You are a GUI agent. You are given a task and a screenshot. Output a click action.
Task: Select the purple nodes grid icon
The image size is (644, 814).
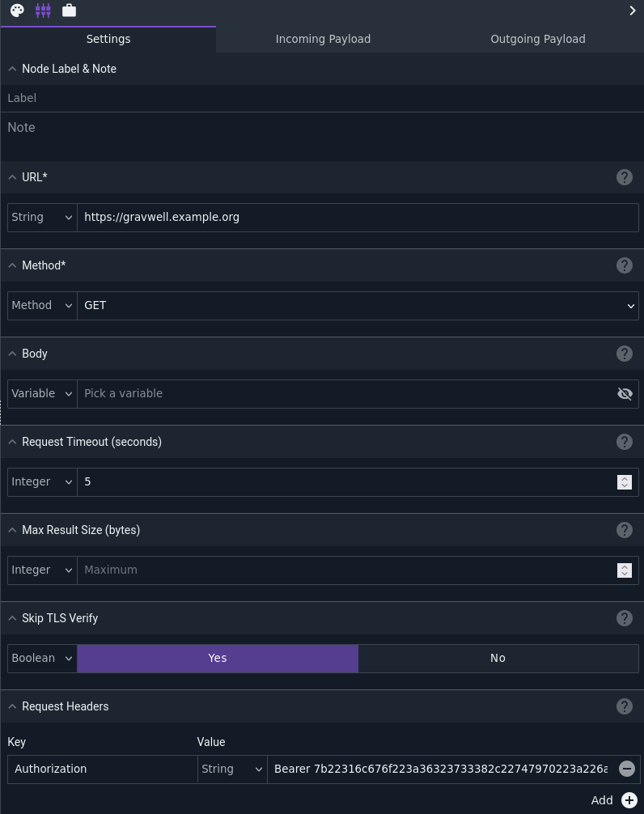pyautogui.click(x=43, y=11)
